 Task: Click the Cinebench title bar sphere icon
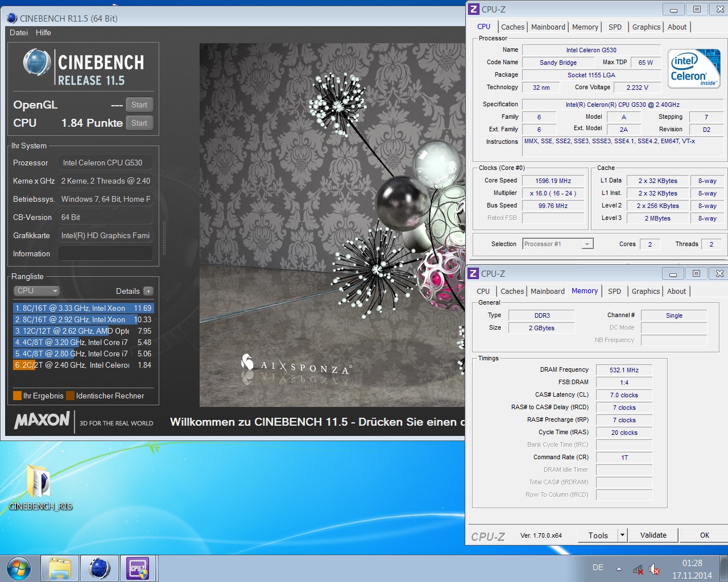tap(12, 18)
